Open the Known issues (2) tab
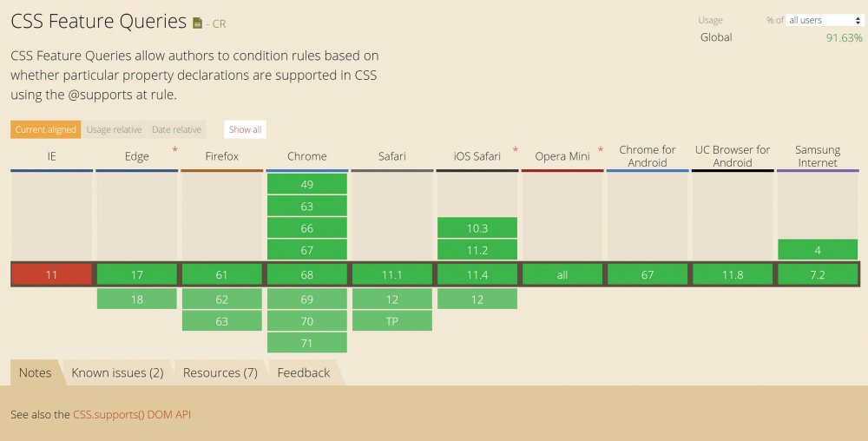 pyautogui.click(x=117, y=373)
